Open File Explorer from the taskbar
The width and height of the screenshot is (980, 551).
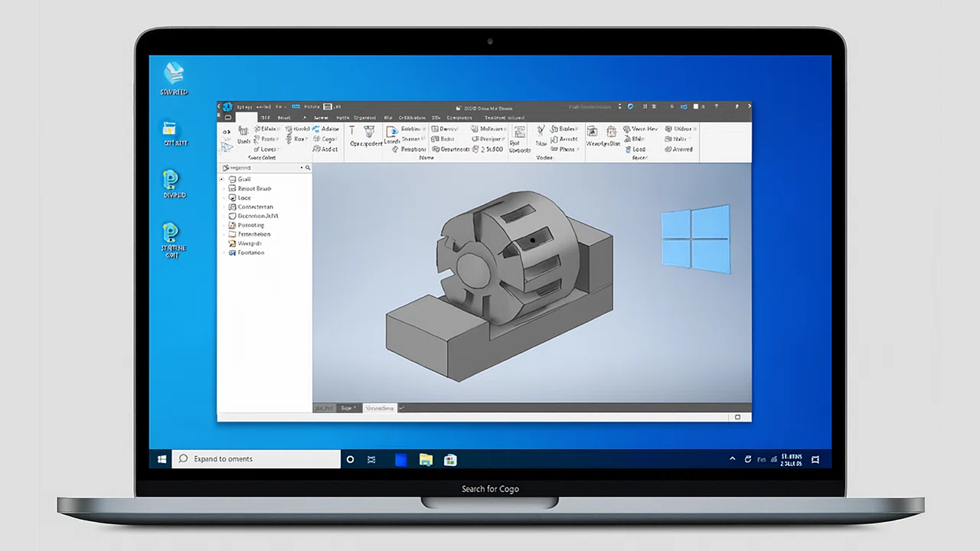pyautogui.click(x=426, y=459)
